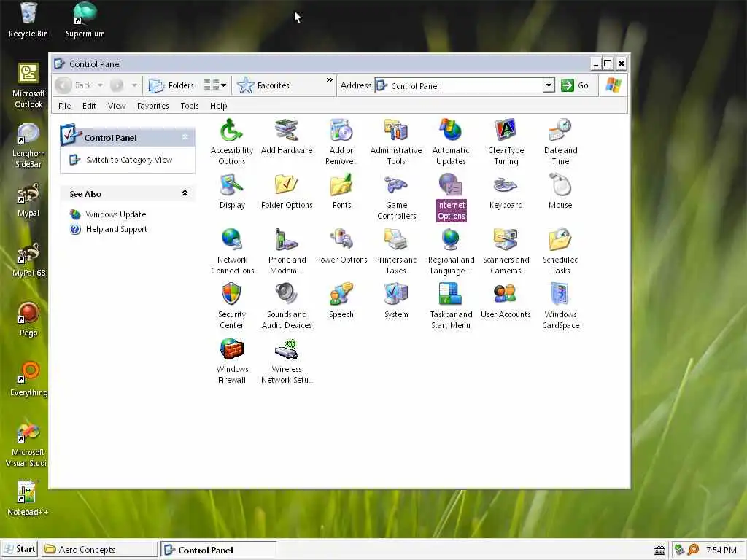Expand the Address bar dropdown arrow
747x560 pixels.
click(549, 85)
